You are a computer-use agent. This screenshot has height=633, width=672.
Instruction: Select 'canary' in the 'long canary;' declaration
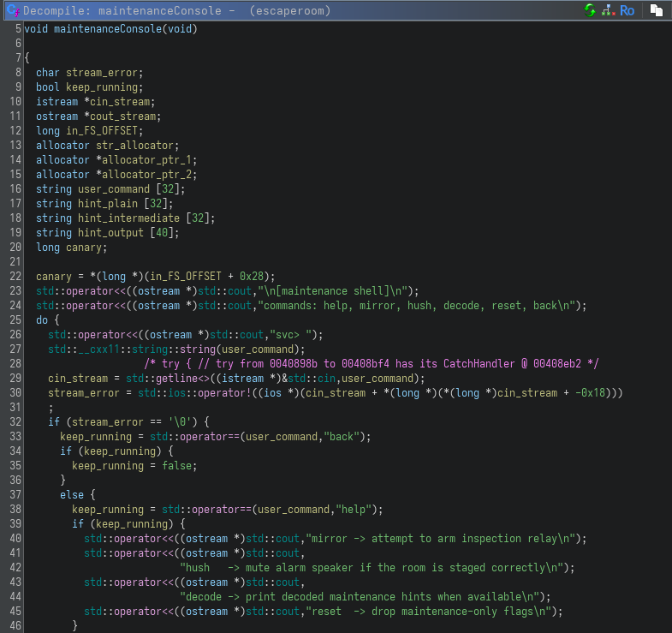(x=84, y=248)
